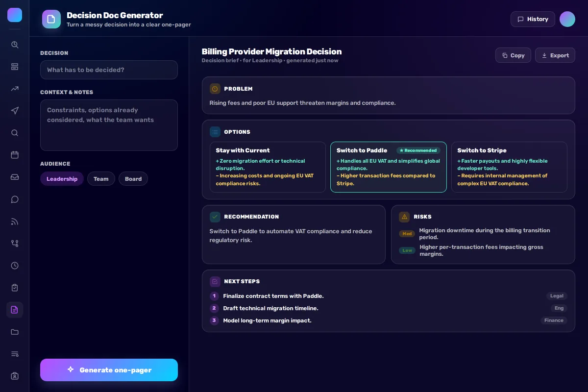
Task: Click the title 'Billing Provider Migration Decision'
Action: 271,51
